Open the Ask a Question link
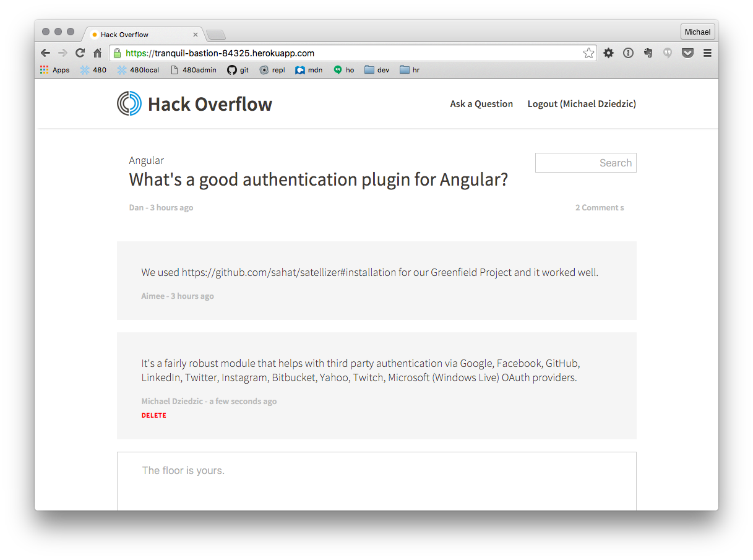The image size is (753, 560). pos(481,104)
